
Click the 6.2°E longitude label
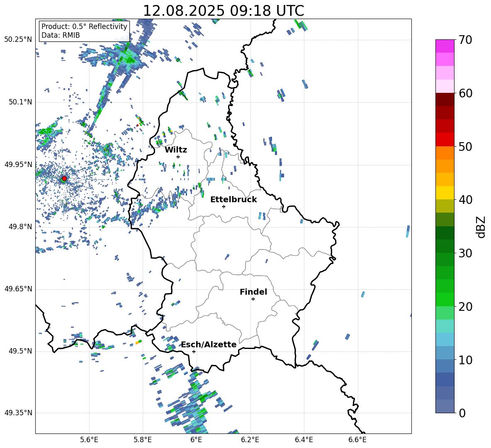point(250,440)
